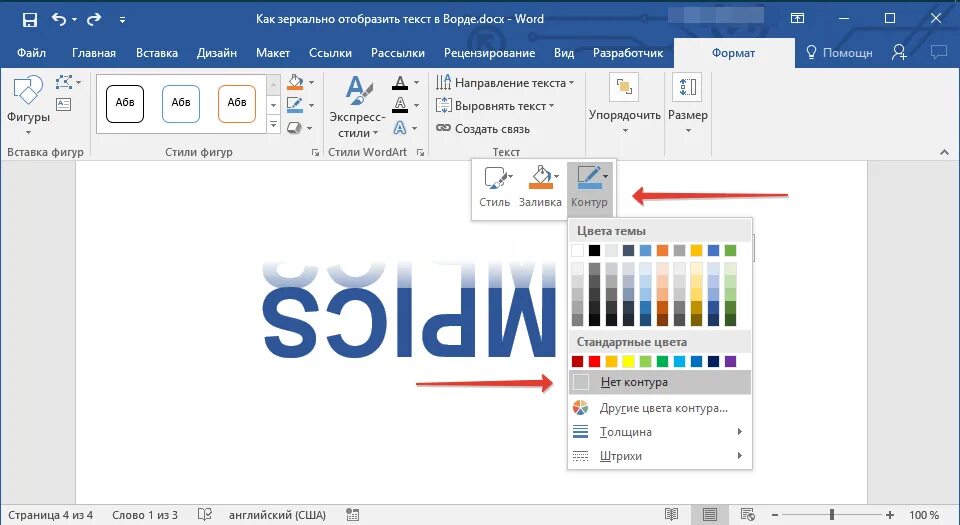Pick the red standard color swatch

pyautogui.click(x=594, y=362)
